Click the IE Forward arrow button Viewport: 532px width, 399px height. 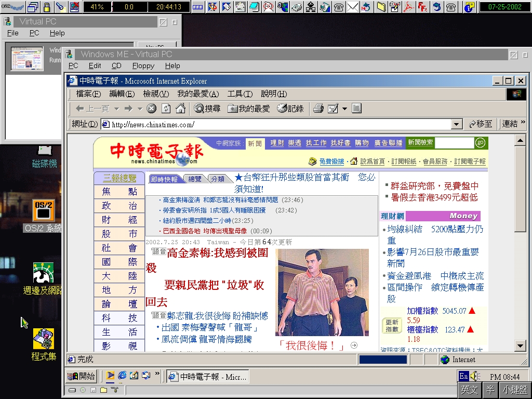(128, 109)
